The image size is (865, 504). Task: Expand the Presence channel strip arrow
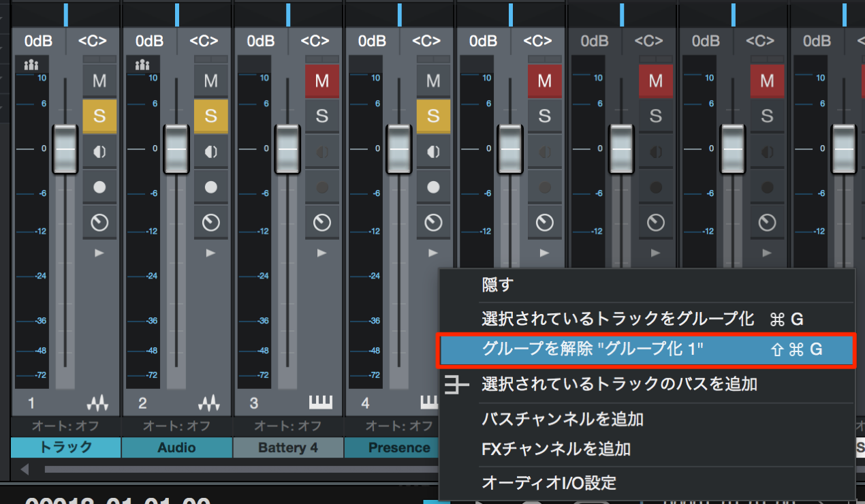[x=433, y=253]
